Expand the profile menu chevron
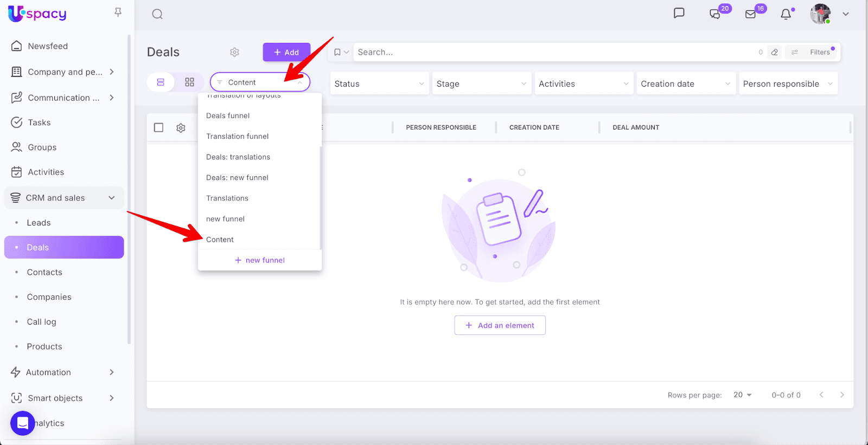 pyautogui.click(x=846, y=14)
